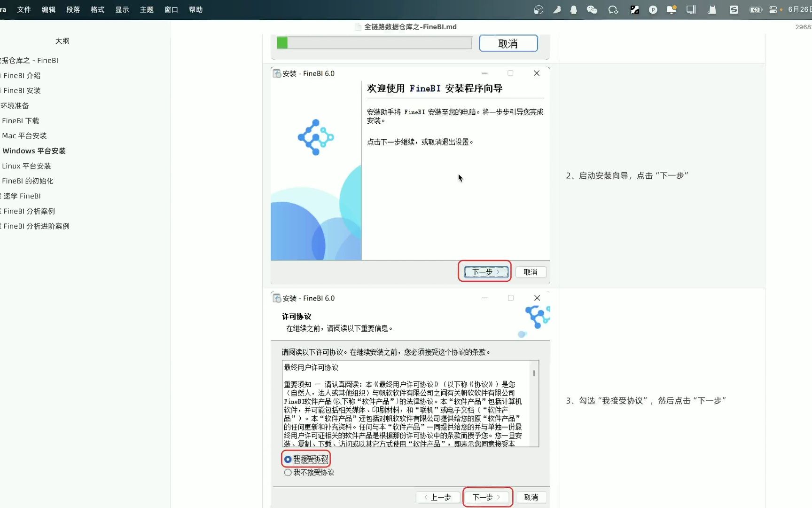This screenshot has width=812, height=508.
Task: Open the 帮助 menu
Action: point(195,9)
